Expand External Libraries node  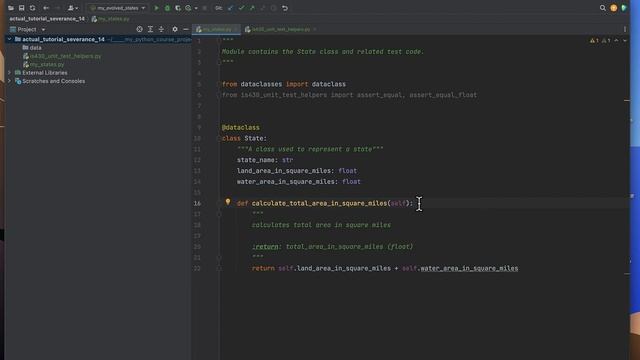pyautogui.click(x=9, y=73)
